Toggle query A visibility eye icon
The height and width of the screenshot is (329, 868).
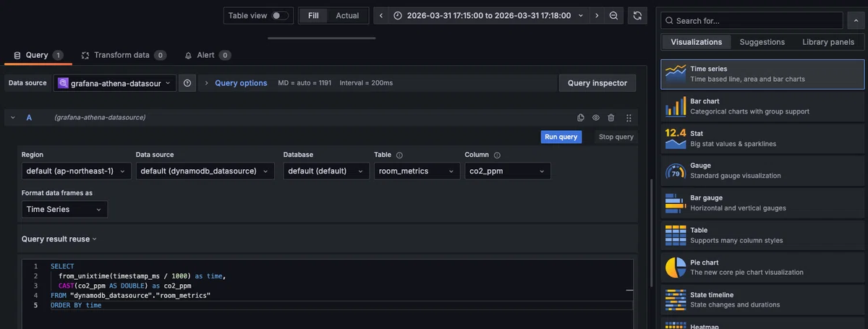point(596,117)
